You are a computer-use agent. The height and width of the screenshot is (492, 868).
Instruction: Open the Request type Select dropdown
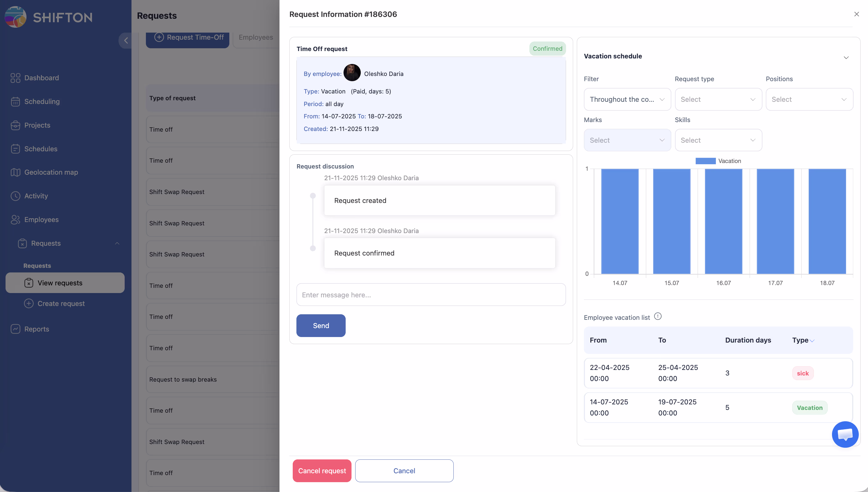click(718, 99)
